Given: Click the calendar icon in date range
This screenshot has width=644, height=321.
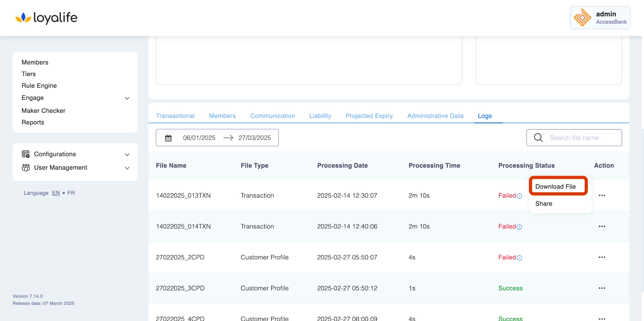Looking at the screenshot, I should point(168,138).
